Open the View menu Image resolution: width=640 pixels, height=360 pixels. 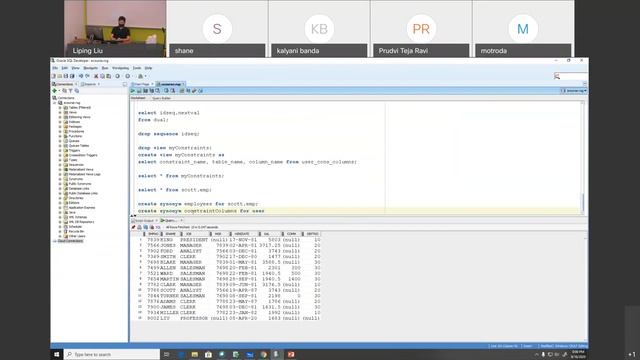76,68
